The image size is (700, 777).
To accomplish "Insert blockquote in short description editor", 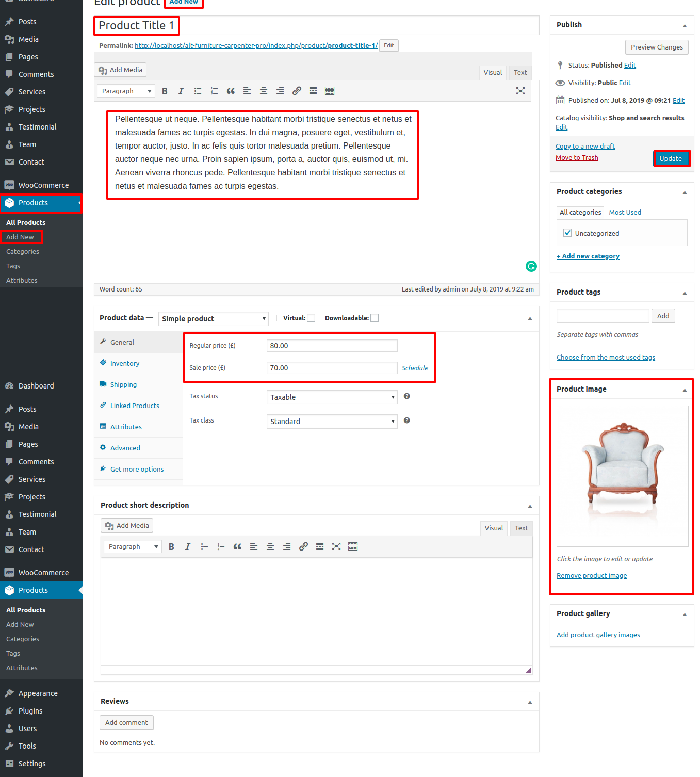I will pyautogui.click(x=237, y=547).
